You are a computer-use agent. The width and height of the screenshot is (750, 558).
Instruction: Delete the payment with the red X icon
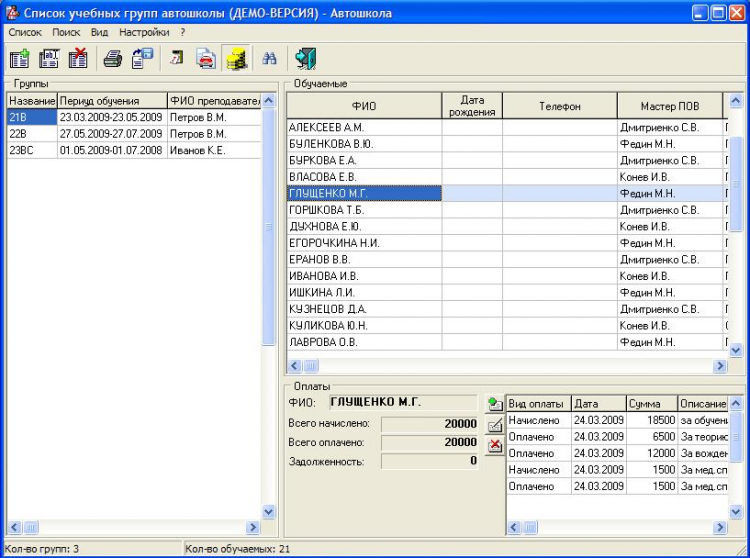[x=494, y=446]
